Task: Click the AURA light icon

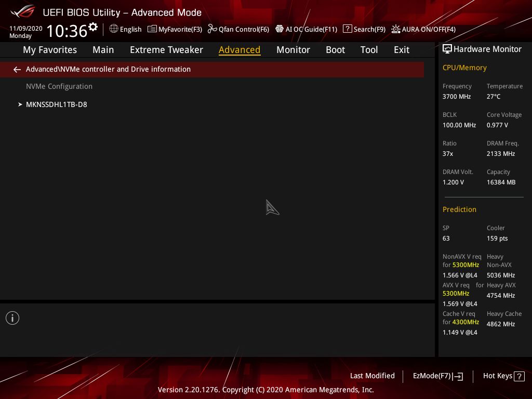Action: coord(395,29)
